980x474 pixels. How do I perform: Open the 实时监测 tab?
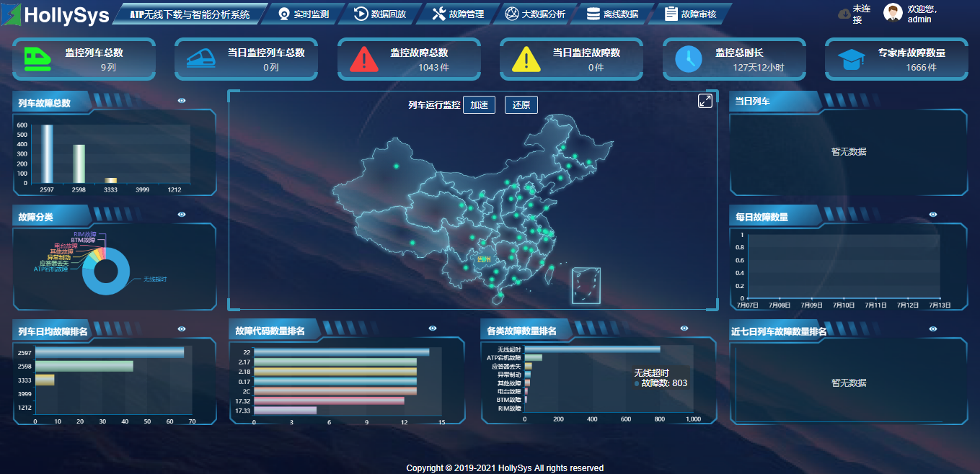[x=304, y=14]
